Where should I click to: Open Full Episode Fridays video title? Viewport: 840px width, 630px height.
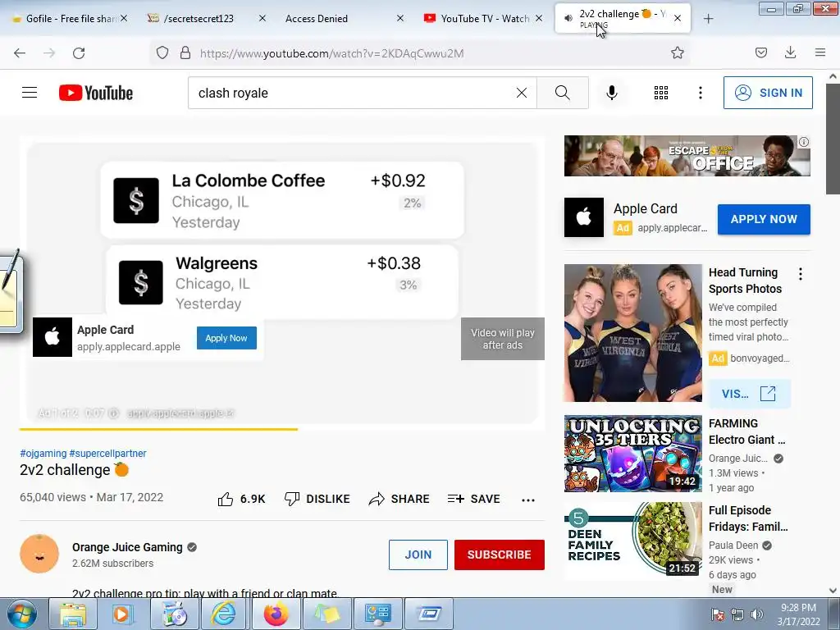point(748,518)
